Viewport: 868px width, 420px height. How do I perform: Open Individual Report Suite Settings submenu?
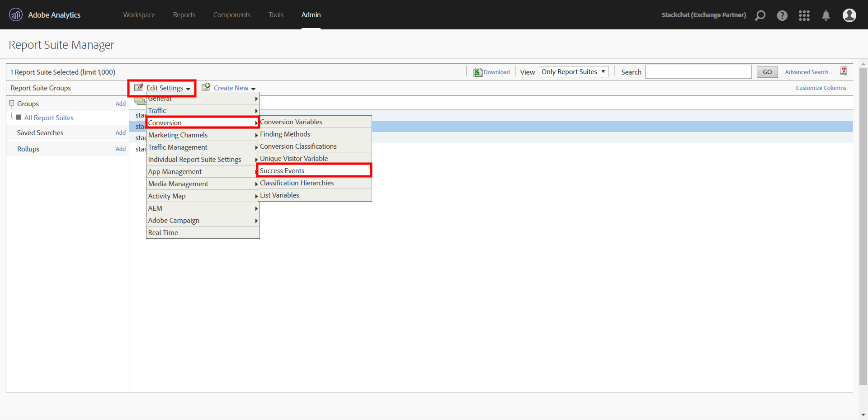(x=203, y=160)
